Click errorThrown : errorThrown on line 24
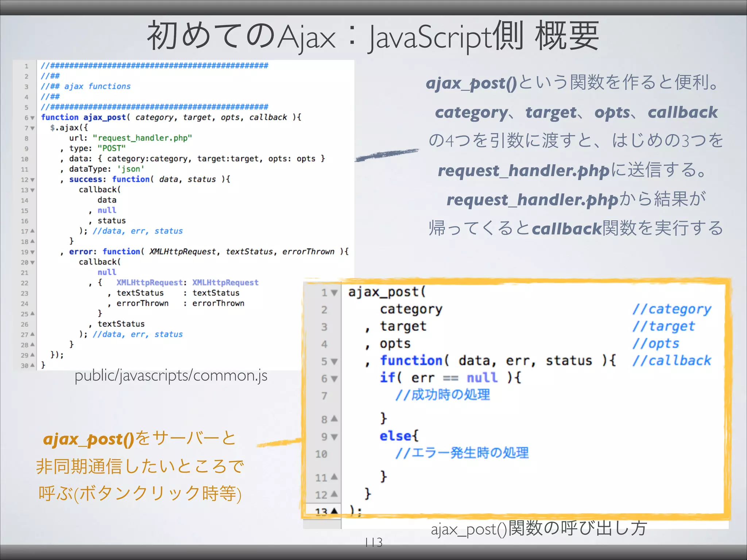The height and width of the screenshot is (560, 747). 181,303
